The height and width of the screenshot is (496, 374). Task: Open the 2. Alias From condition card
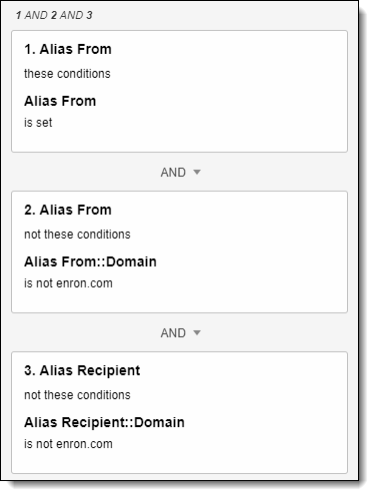pos(179,252)
